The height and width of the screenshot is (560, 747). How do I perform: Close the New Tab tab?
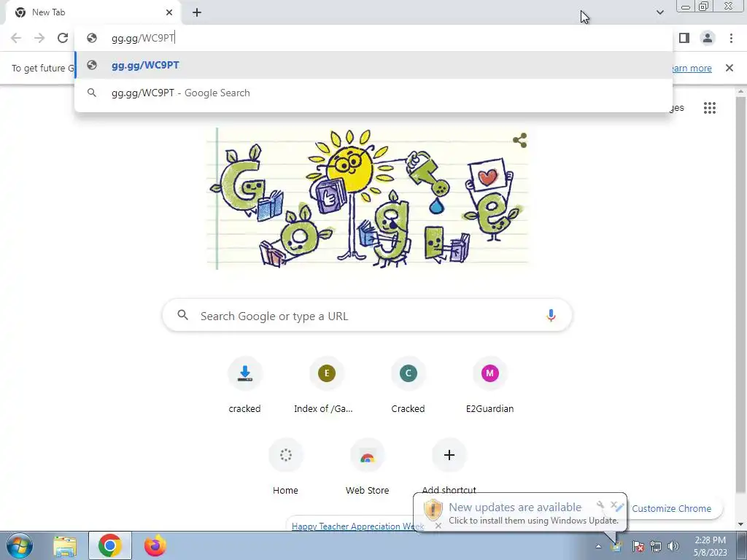click(x=169, y=12)
